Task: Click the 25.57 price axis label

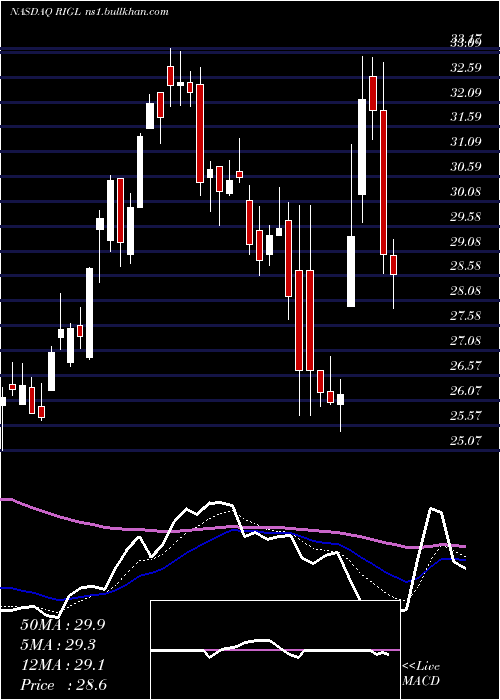Action: coord(466,417)
